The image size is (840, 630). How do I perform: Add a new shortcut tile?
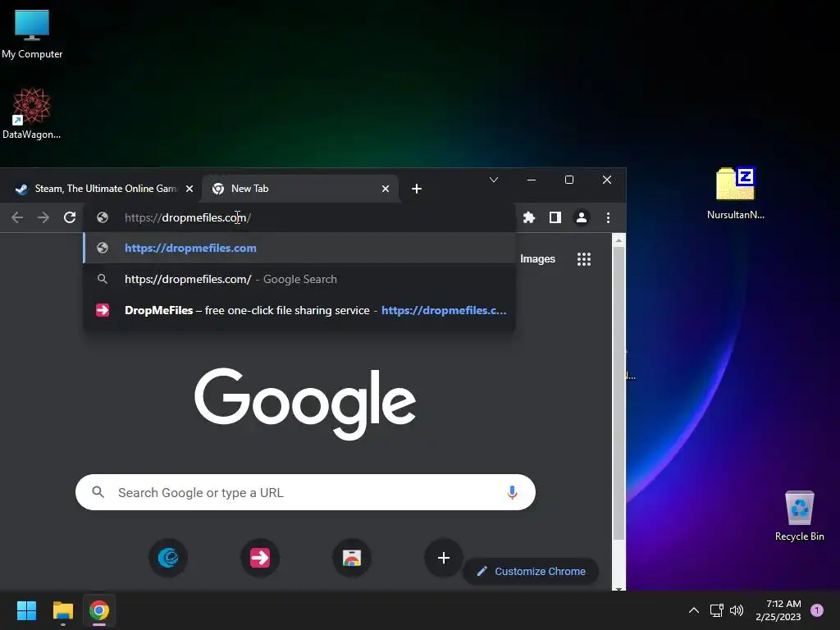tap(444, 558)
